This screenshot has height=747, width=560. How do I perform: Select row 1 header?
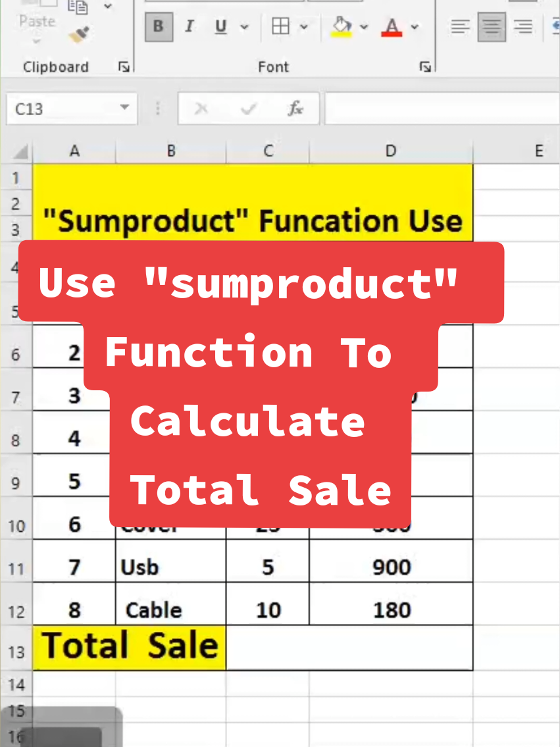16,178
